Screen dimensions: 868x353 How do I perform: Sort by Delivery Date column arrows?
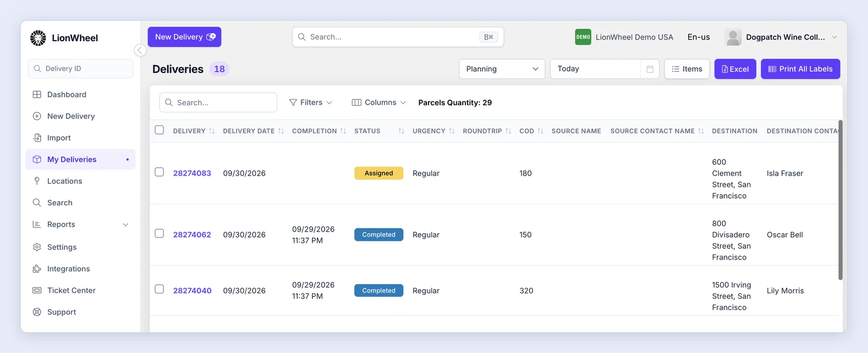(x=280, y=131)
